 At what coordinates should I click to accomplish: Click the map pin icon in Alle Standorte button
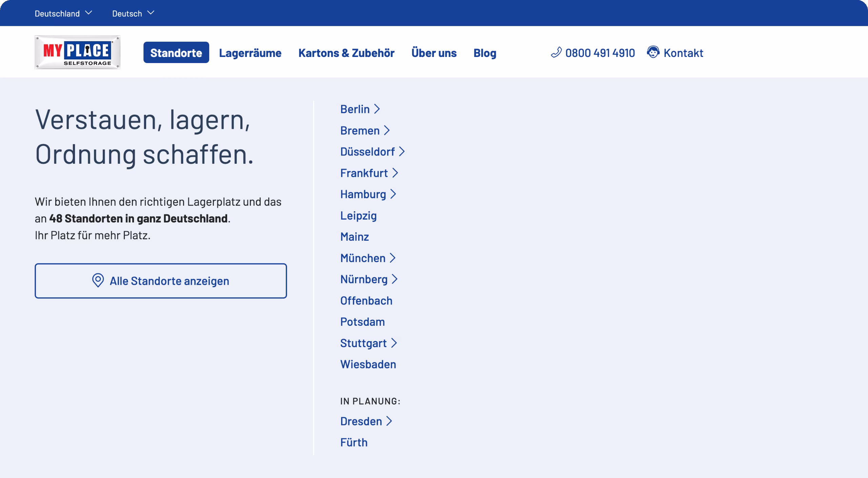point(98,281)
